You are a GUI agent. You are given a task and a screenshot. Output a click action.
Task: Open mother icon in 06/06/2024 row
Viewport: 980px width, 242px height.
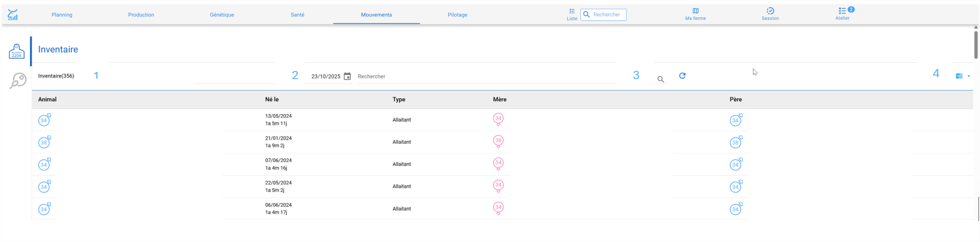click(x=498, y=208)
